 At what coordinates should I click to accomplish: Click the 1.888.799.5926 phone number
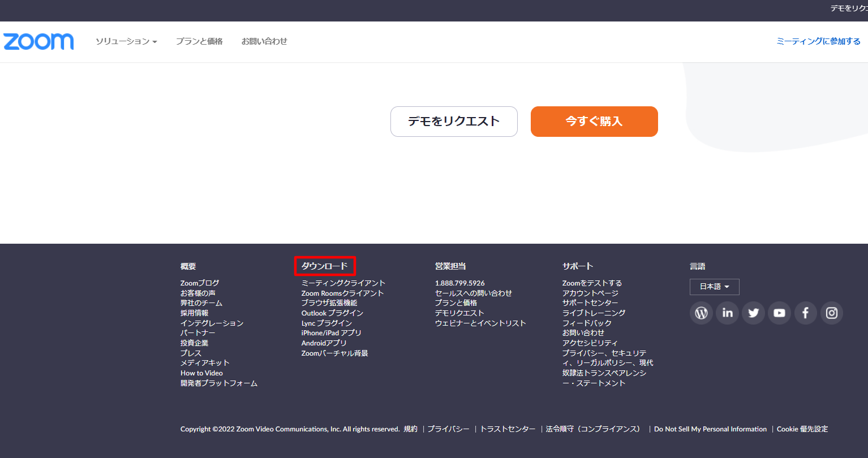point(460,283)
